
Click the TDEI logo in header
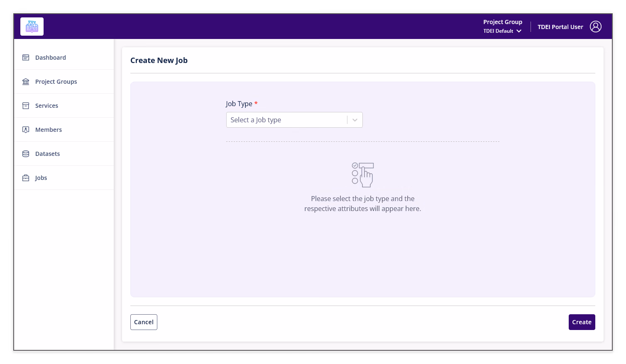tap(32, 27)
